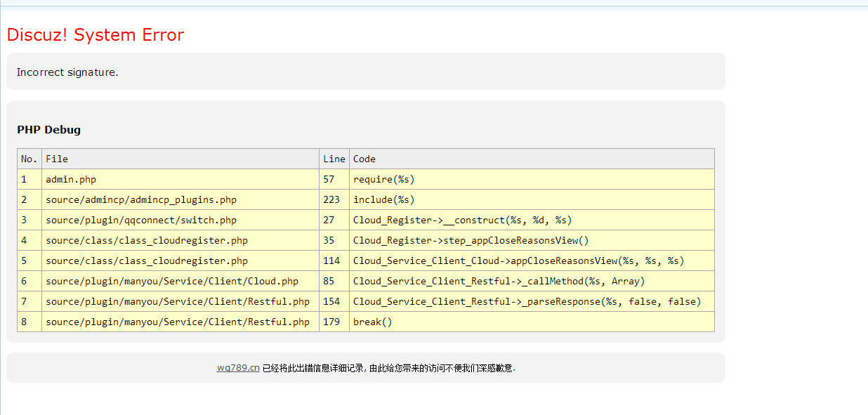Click line number 57 cell
The height and width of the screenshot is (415, 868).
coord(334,179)
